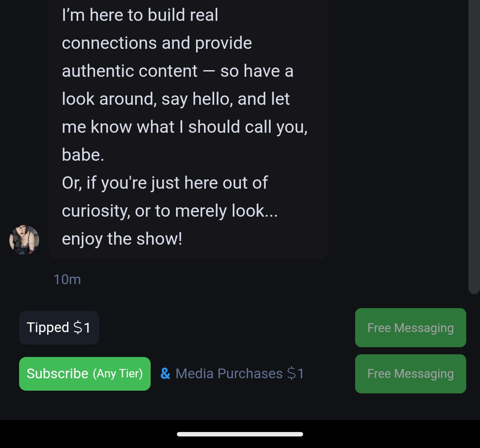
Task: Click the vertical scrollbar thumb
Action: (x=474, y=147)
